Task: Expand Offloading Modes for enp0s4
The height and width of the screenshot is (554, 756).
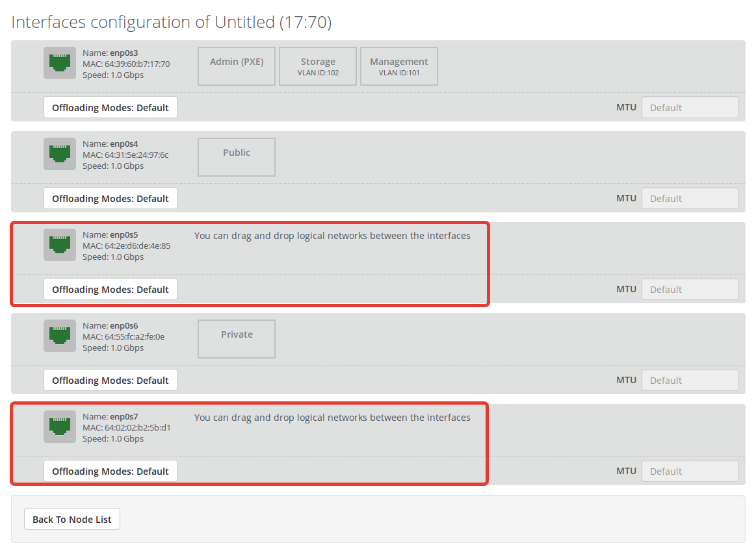Action: click(x=111, y=199)
